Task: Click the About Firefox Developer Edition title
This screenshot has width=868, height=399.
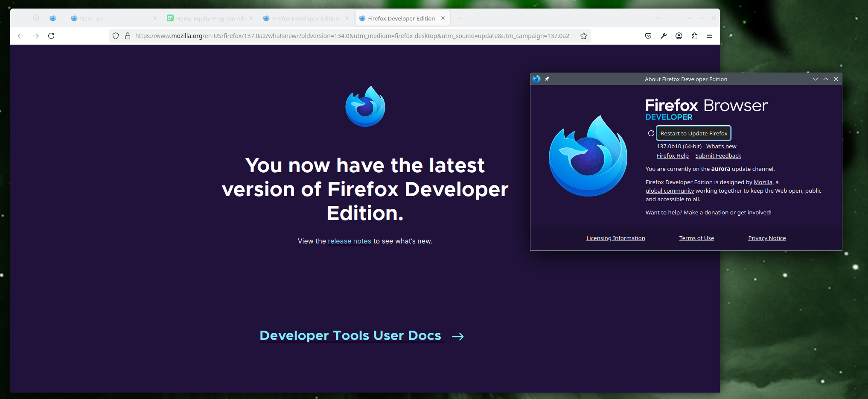Action: 686,79
